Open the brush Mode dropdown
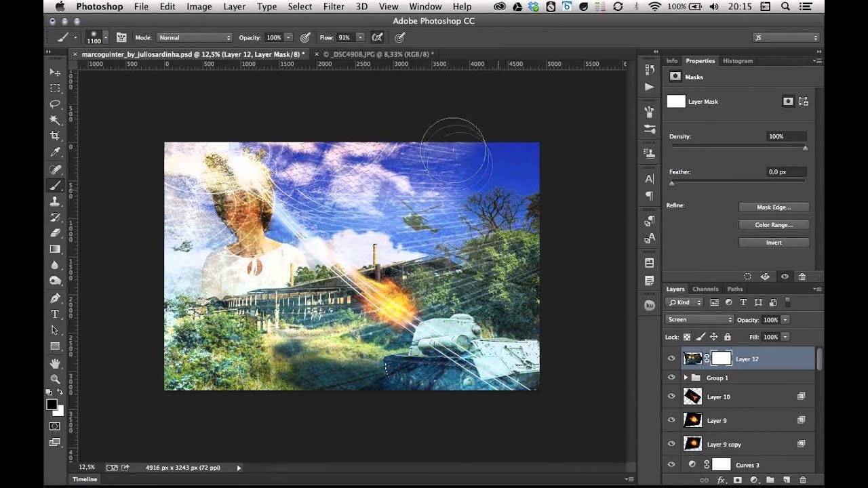Viewport: 868px width, 488px height. pyautogui.click(x=195, y=37)
